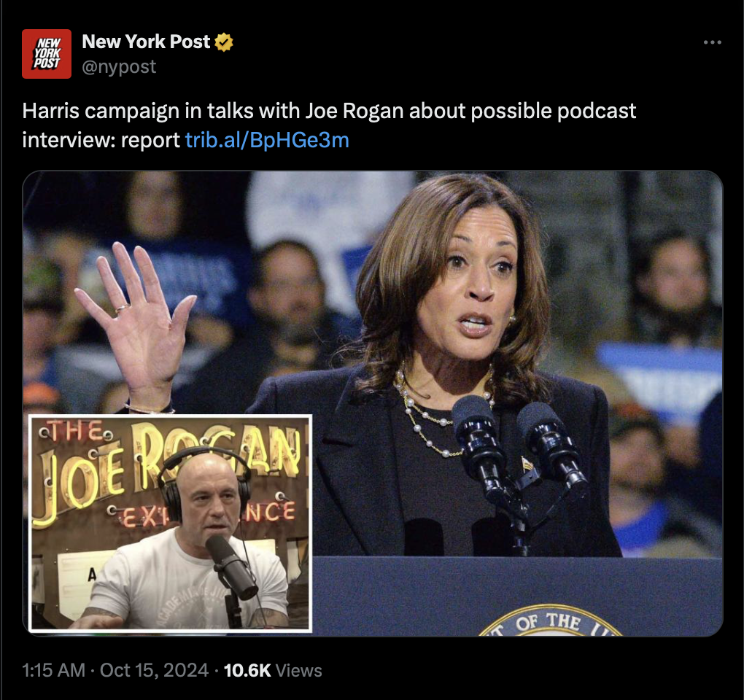Open the main Harris speech photo
Viewport: 744px width, 700px height.
click(x=373, y=403)
